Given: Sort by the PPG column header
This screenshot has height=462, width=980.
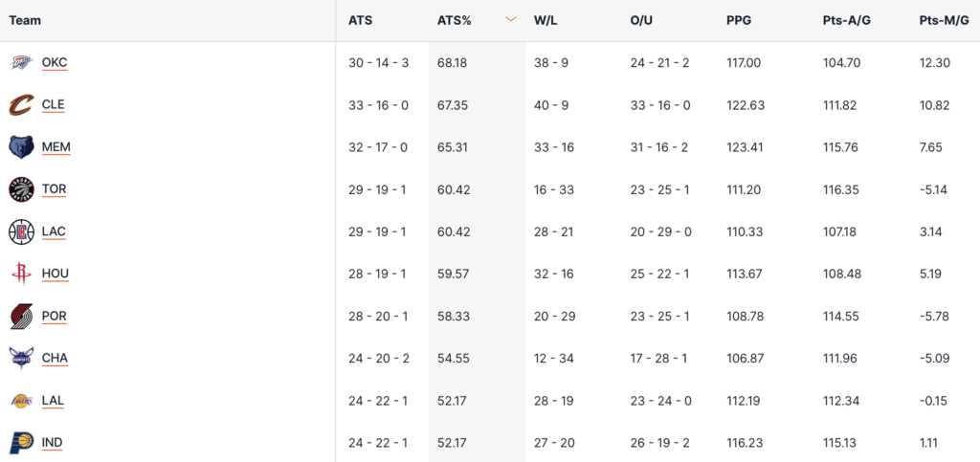Looking at the screenshot, I should pos(741,20).
